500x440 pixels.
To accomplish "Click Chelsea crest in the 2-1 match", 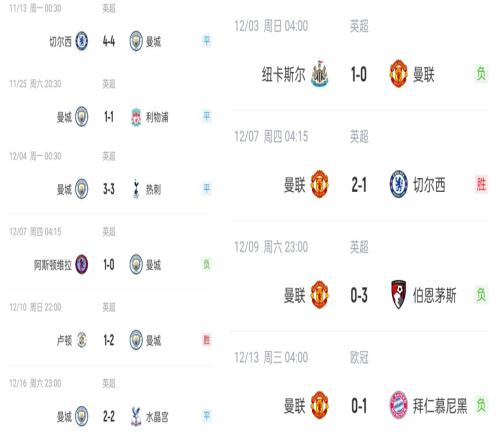I will pos(398,184).
